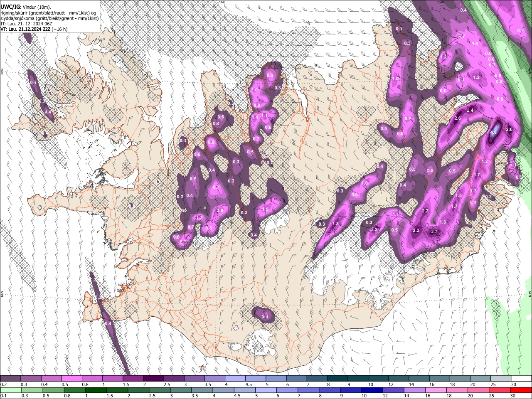The width and height of the screenshot is (532, 399).
Task: Select the "(+16 h)" forecast offset text
Action: pyautogui.click(x=59, y=30)
